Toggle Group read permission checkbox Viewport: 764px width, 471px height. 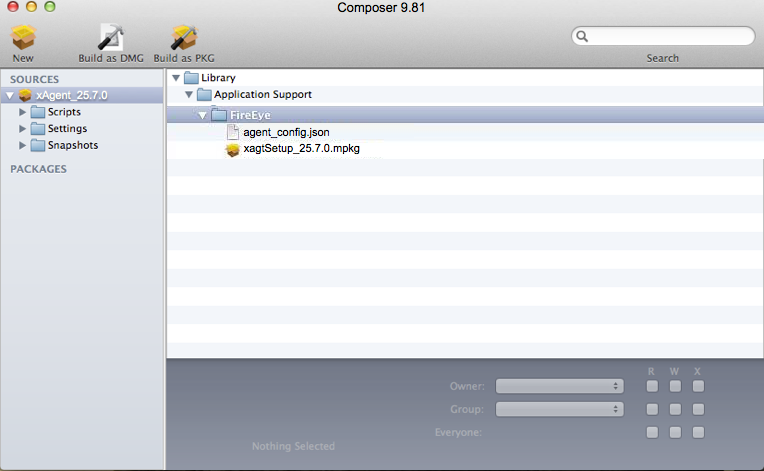coord(652,409)
